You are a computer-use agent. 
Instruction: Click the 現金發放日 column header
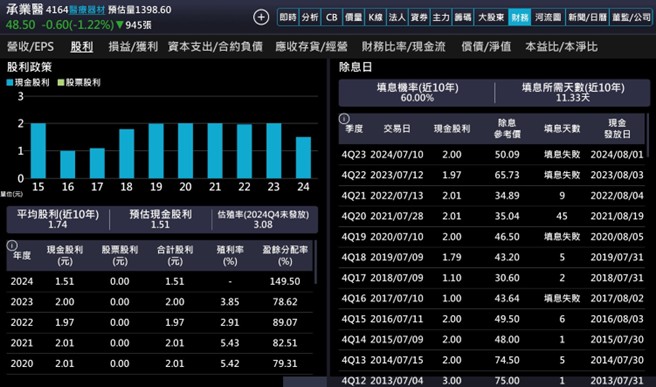click(x=617, y=128)
